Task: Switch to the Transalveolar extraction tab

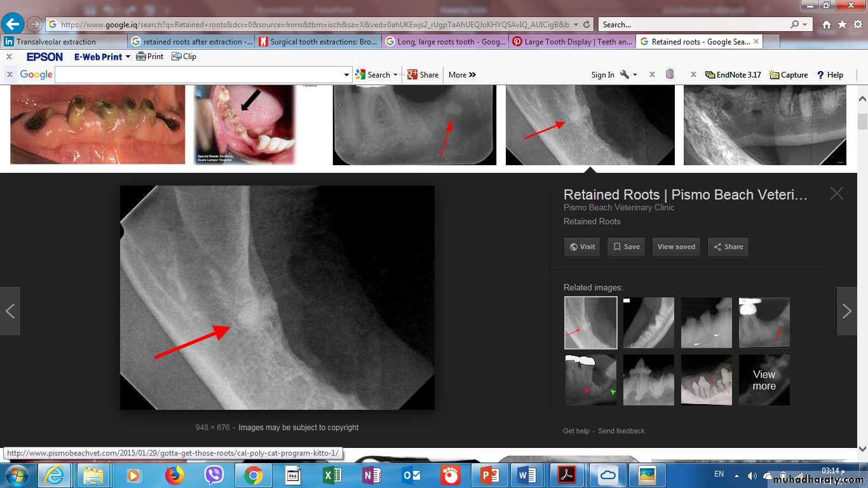Action: tap(62, 42)
